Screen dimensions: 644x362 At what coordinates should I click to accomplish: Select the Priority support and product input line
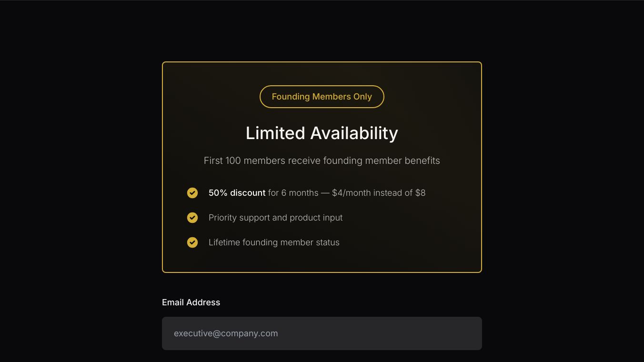[275, 218]
